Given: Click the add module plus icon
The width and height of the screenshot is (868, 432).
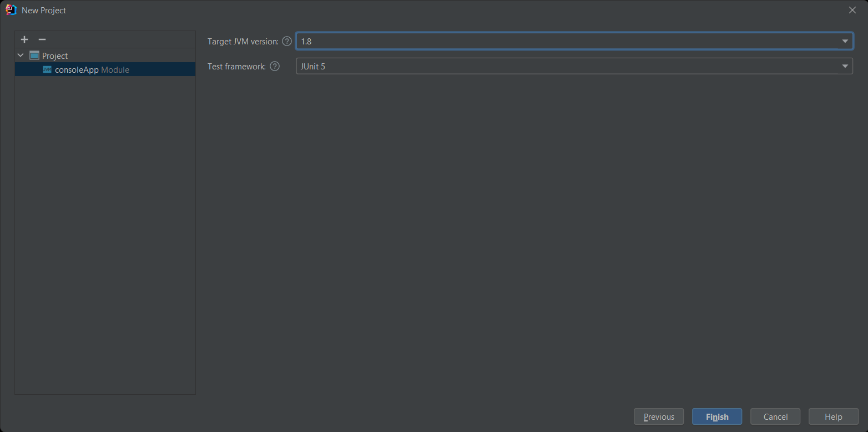Looking at the screenshot, I should pyautogui.click(x=24, y=39).
